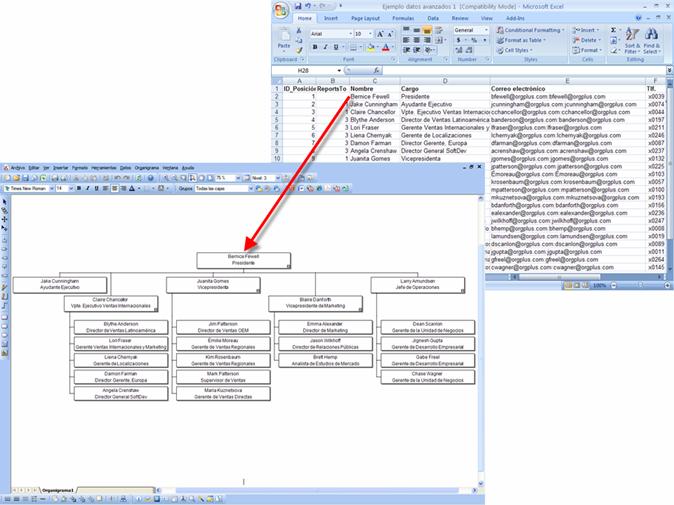Select the Bernice Fewell Presidente box
Viewport: 674px width, 505px height.
click(243, 260)
